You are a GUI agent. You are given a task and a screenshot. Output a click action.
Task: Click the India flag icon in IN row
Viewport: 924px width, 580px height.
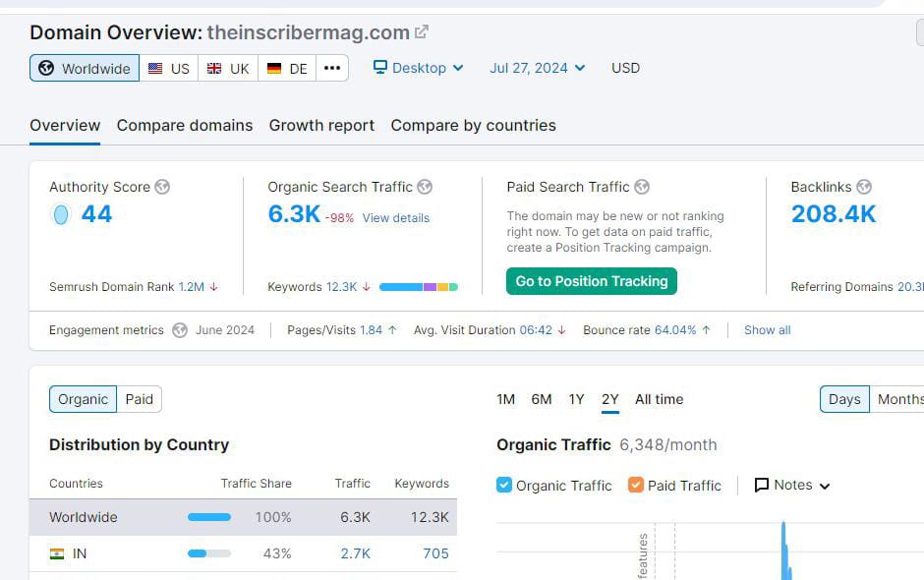tap(57, 554)
